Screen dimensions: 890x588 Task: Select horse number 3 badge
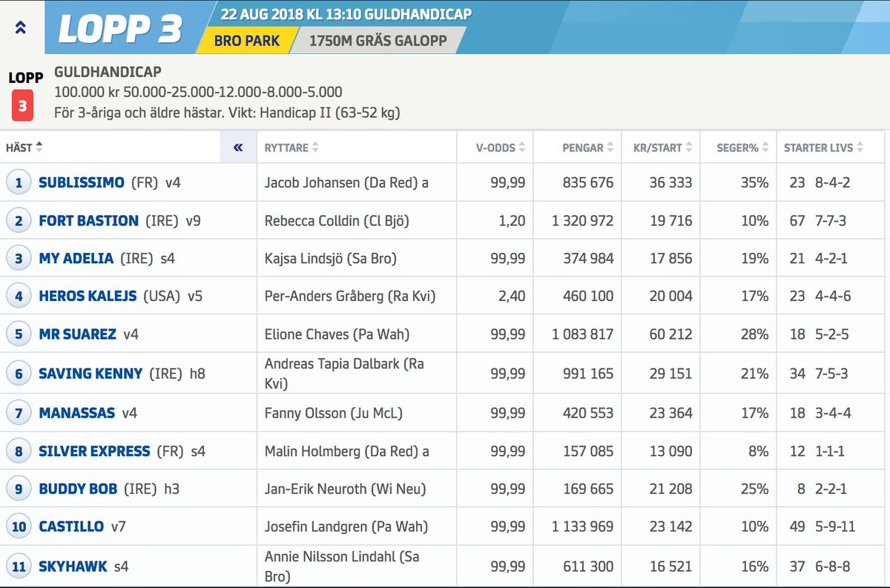pos(19,259)
